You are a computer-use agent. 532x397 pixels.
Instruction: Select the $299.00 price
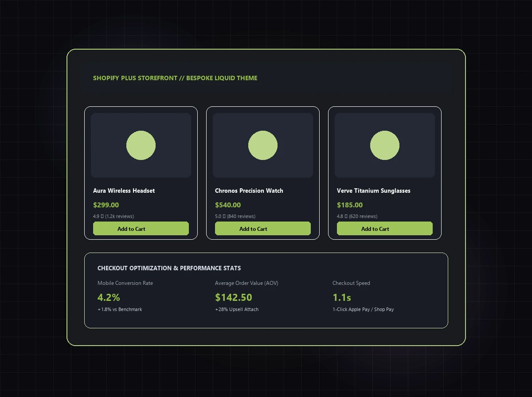coord(106,205)
